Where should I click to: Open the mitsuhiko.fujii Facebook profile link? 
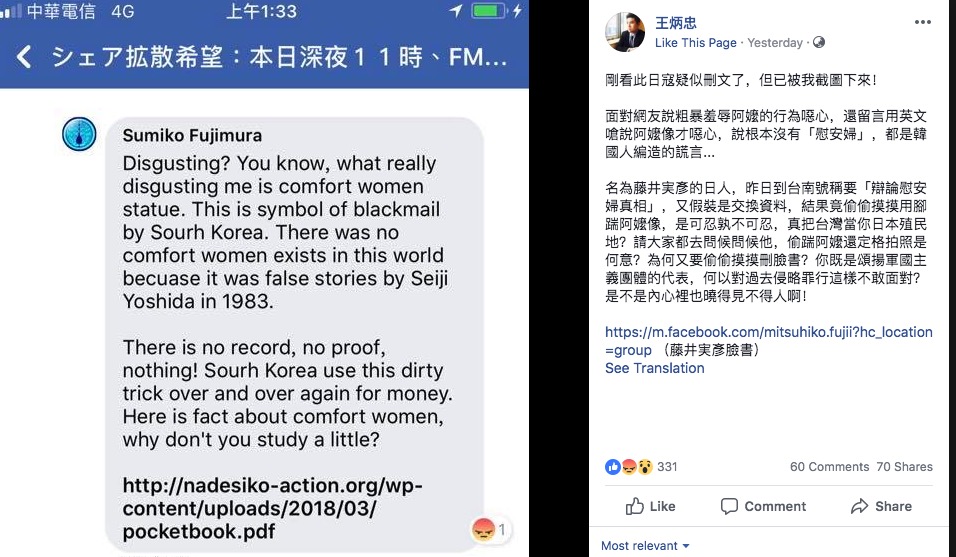pyautogui.click(x=768, y=341)
